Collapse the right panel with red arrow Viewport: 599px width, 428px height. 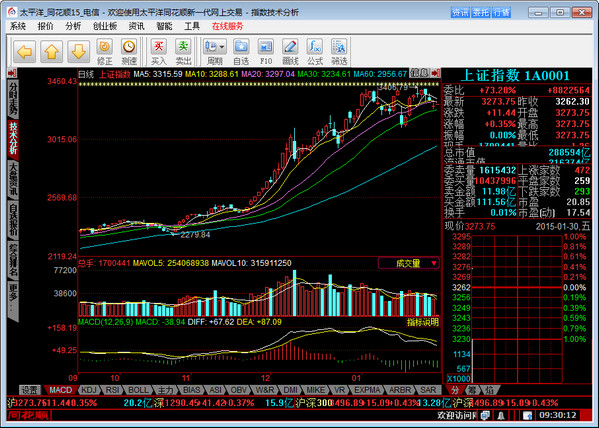click(x=435, y=73)
